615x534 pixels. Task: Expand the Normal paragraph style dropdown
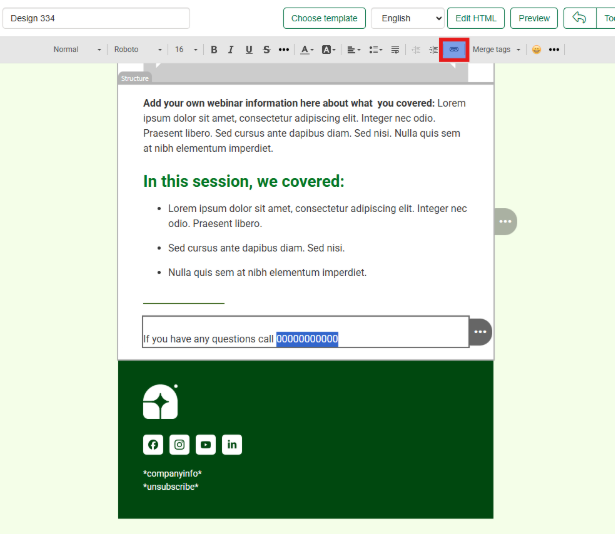[x=77, y=49]
